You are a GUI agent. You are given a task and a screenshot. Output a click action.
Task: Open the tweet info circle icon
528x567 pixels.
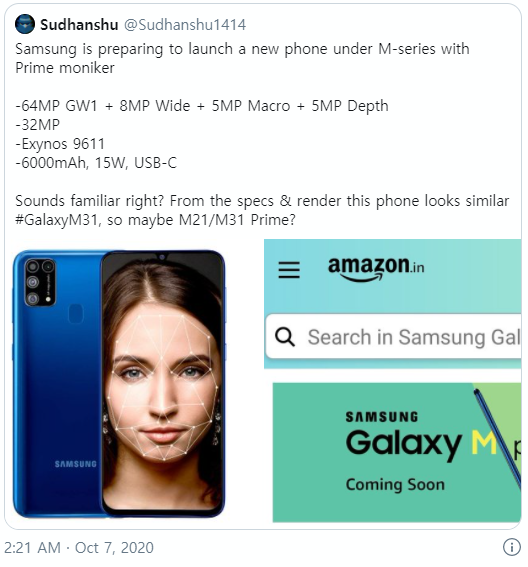tap(512, 547)
